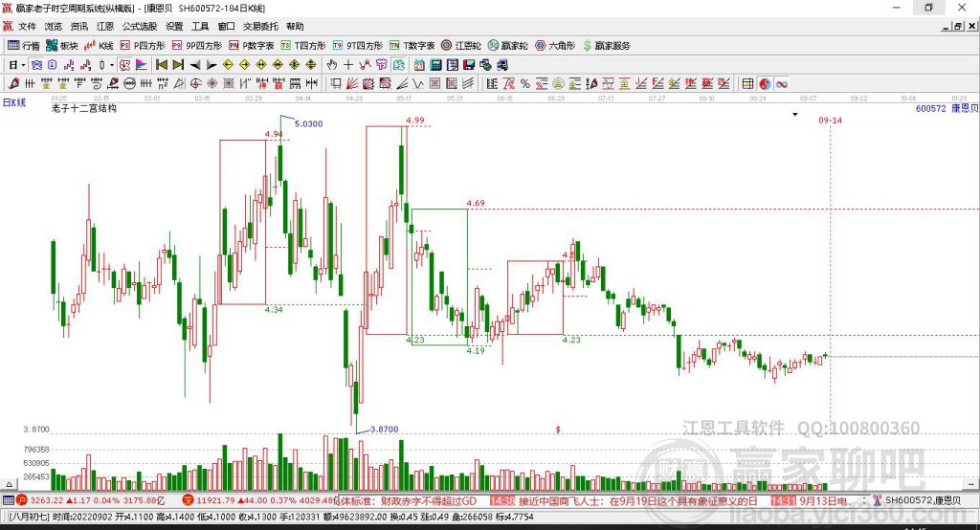Open the 文件 menu

tap(27, 26)
